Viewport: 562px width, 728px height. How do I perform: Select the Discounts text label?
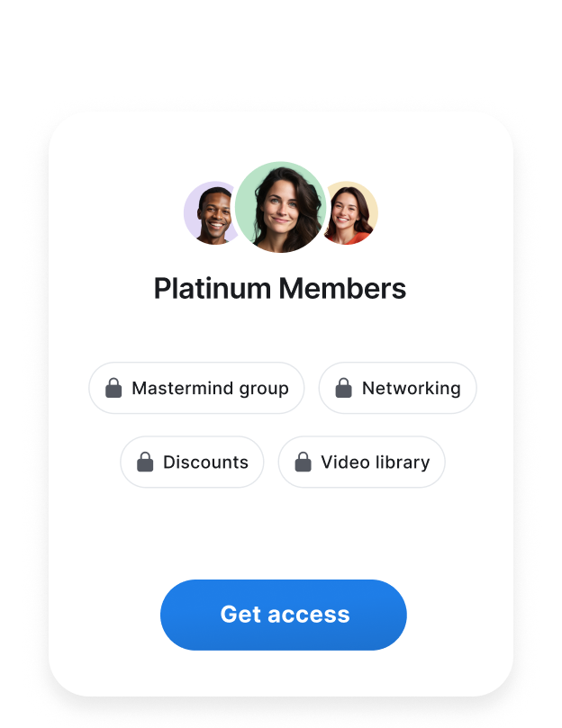206,462
